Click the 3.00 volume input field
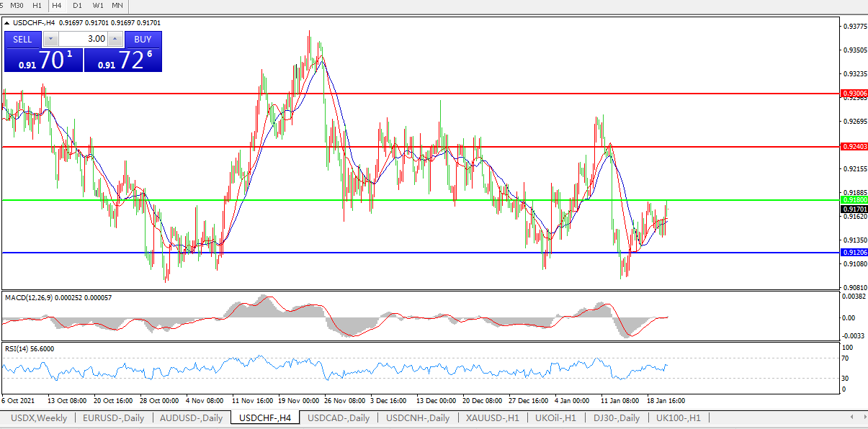The width and height of the screenshot is (868, 429). click(83, 39)
